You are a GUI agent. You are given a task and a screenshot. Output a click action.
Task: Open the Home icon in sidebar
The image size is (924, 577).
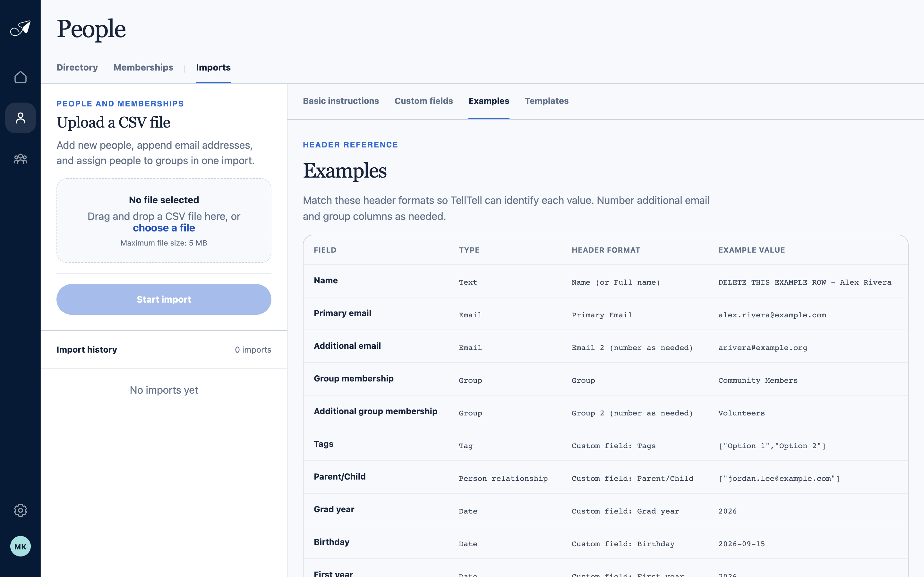[x=20, y=77]
